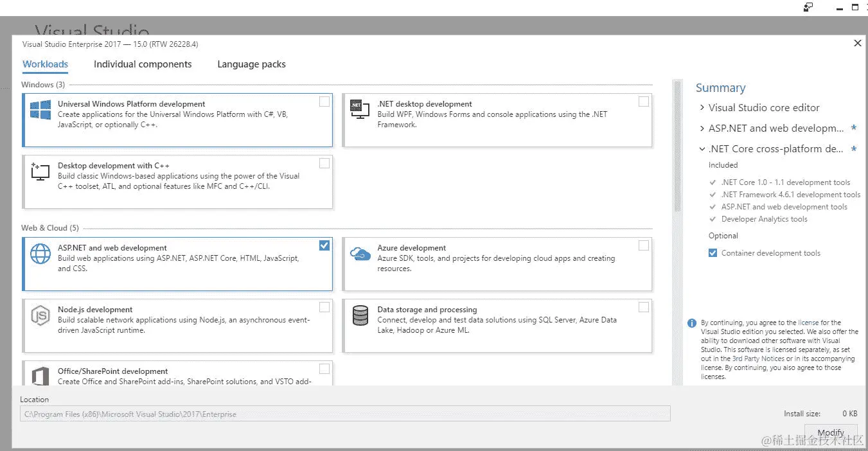This screenshot has width=868, height=451.
Task: Click the Universal Windows Platform logo icon
Action: 40,110
